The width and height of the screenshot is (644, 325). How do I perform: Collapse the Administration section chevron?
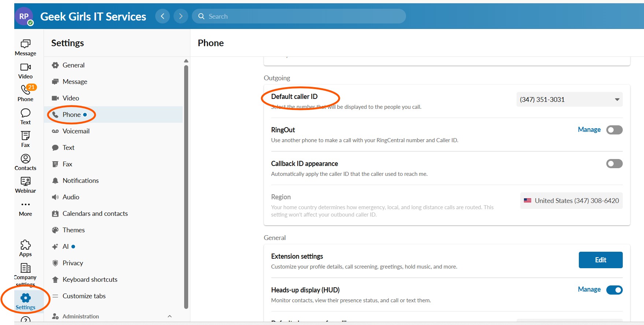(x=170, y=316)
